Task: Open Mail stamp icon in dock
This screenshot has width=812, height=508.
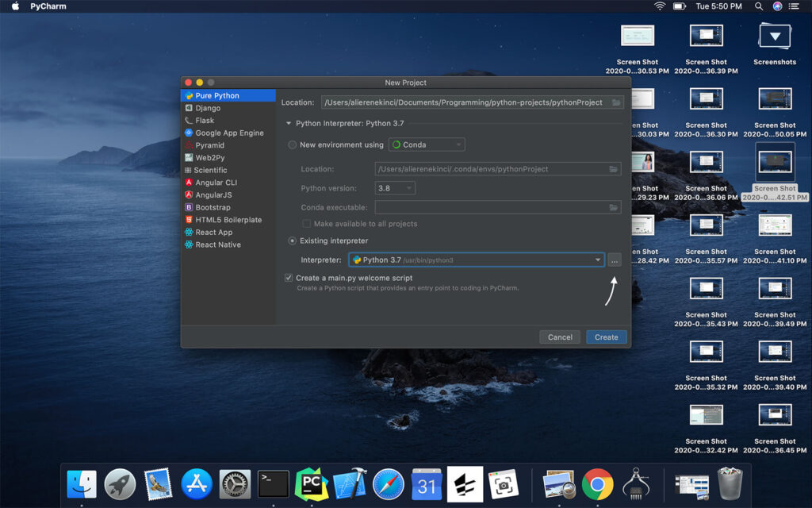Action: [158, 485]
